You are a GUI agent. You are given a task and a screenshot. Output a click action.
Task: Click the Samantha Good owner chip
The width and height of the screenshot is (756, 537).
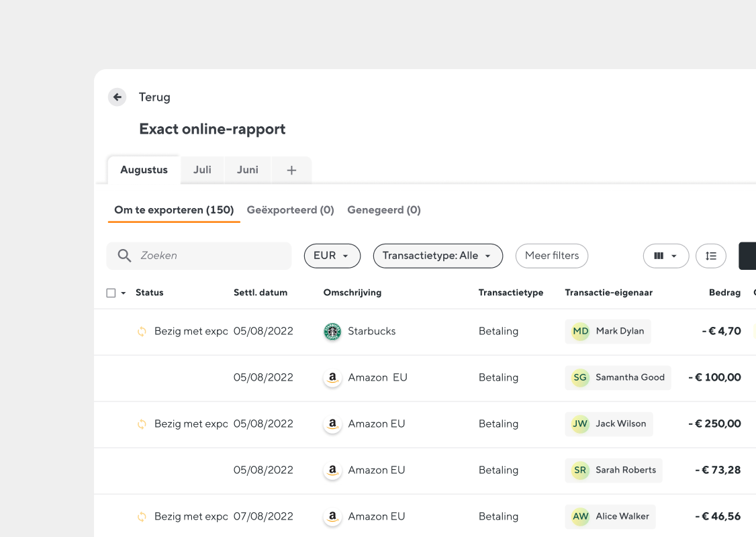pyautogui.click(x=618, y=377)
